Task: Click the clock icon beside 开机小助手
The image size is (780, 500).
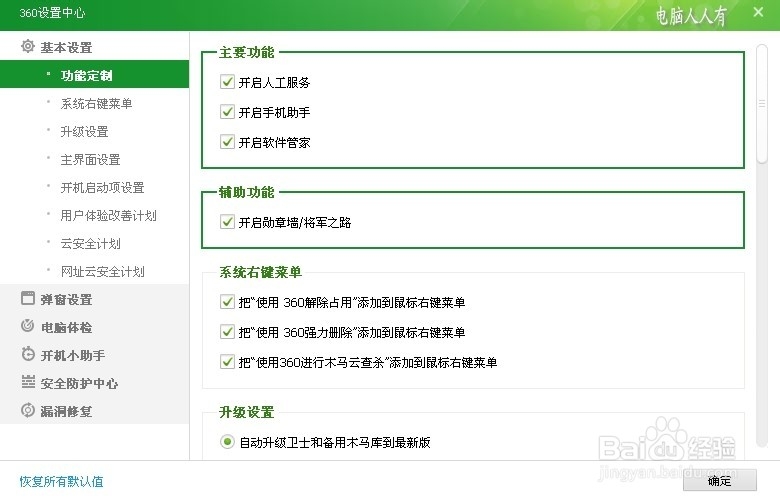Action: (28, 354)
